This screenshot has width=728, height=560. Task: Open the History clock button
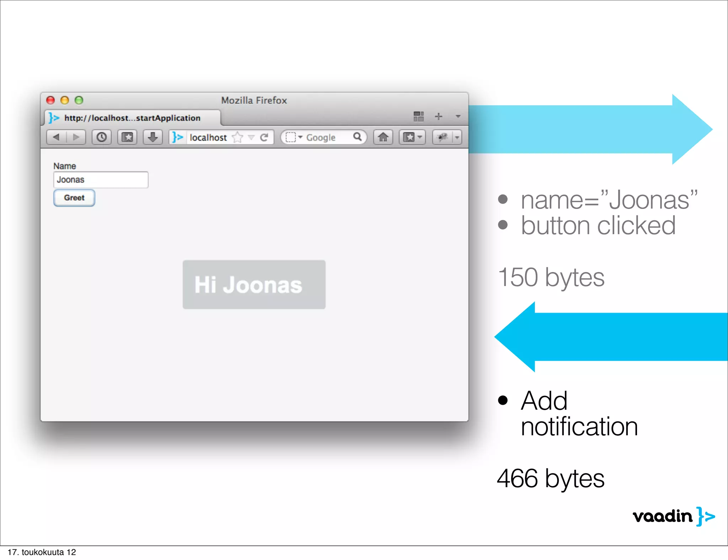(102, 137)
